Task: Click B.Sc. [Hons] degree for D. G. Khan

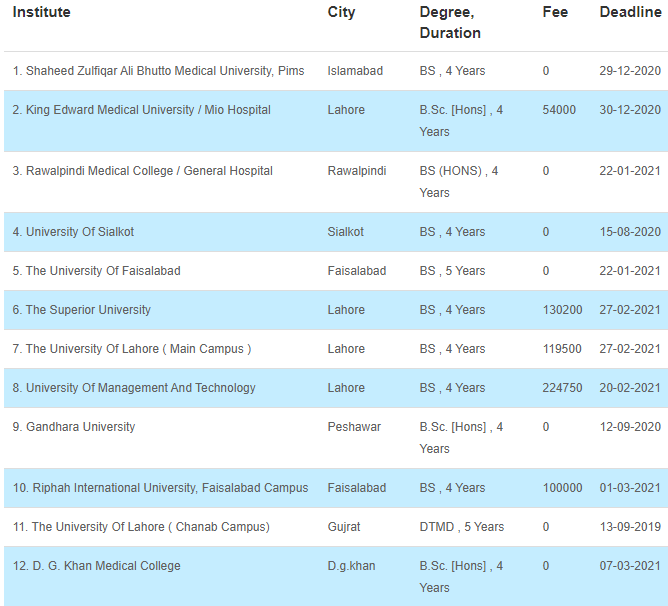Action: (x=461, y=577)
